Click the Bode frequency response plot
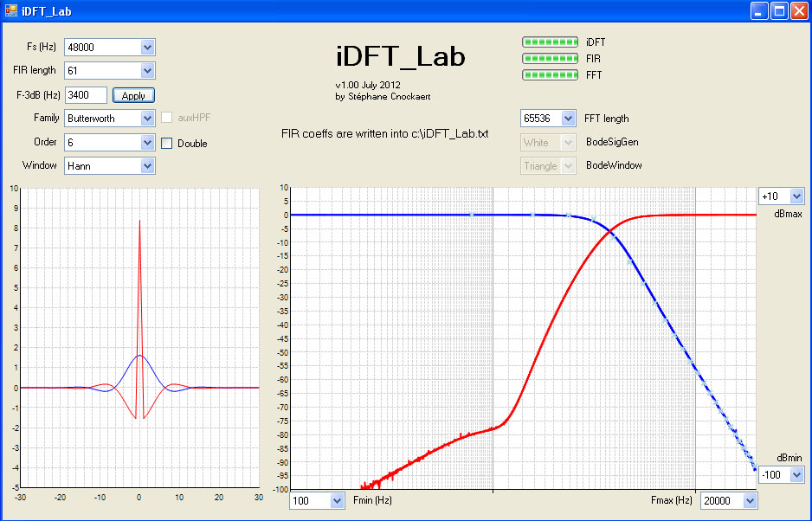Viewport: 812px width, 521px height. (524, 338)
